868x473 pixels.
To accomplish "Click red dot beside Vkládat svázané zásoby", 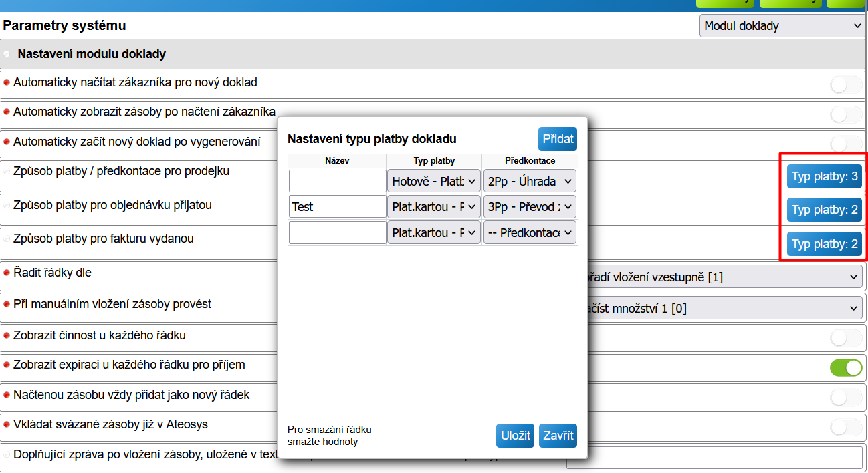I will point(7,425).
